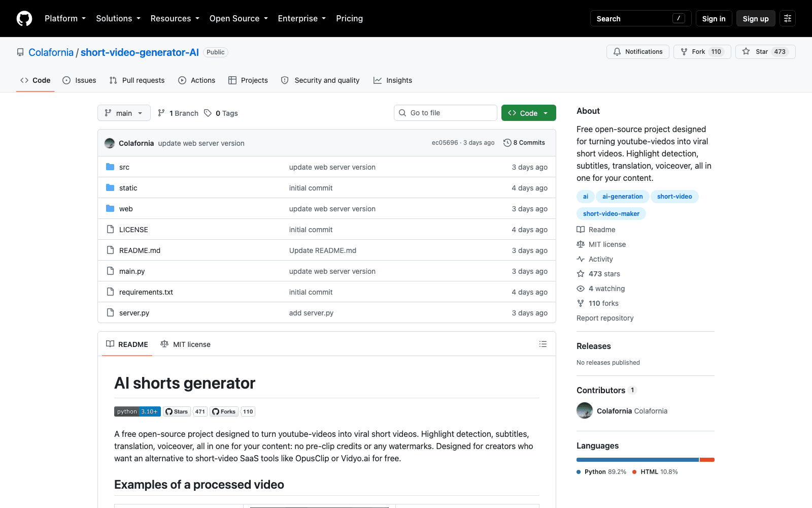Click the tag icon beside 0 Tags

pyautogui.click(x=208, y=113)
